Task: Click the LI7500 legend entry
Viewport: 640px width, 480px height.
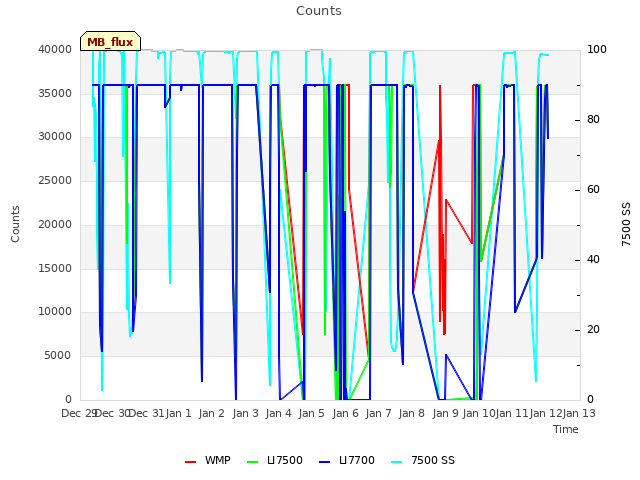Action: [275, 460]
